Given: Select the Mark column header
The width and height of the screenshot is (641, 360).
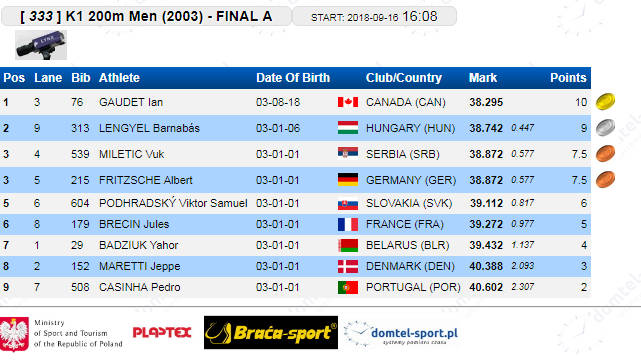Looking at the screenshot, I should [x=483, y=78].
